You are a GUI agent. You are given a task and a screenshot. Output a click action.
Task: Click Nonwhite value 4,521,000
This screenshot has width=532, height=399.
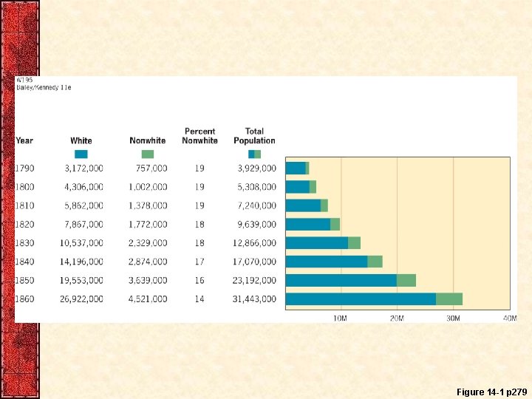pos(148,299)
